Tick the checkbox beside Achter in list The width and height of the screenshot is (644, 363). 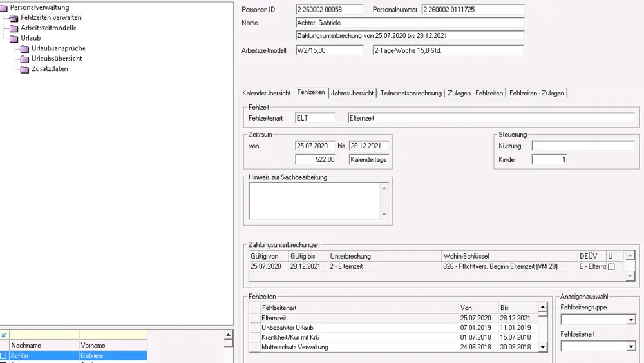point(4,356)
